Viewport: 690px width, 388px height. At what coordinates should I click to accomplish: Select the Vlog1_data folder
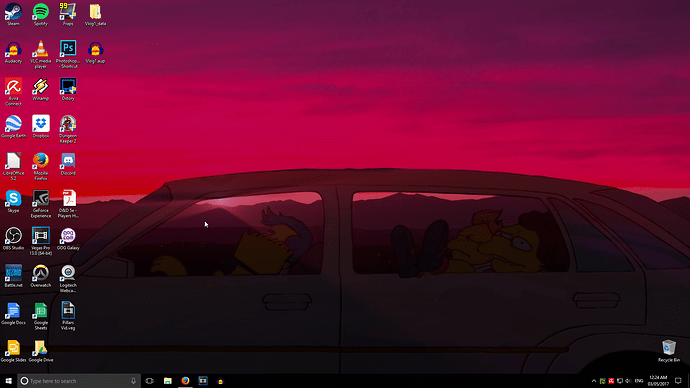pos(95,15)
